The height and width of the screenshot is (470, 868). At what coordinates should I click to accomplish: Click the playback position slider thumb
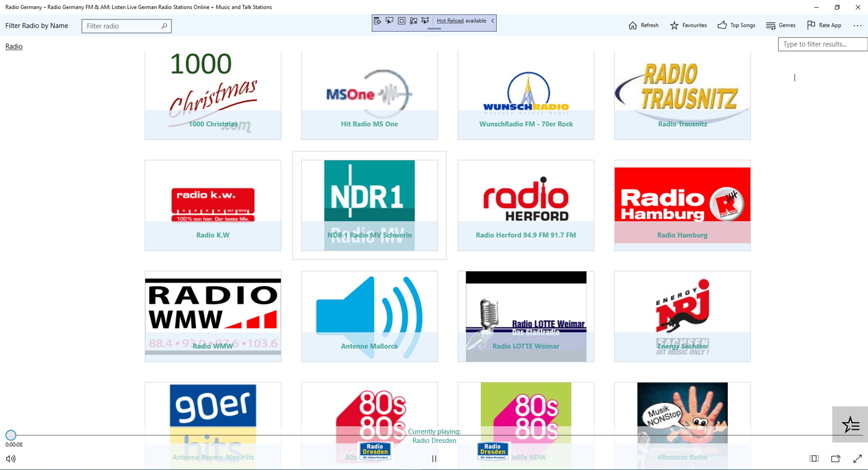click(11, 435)
